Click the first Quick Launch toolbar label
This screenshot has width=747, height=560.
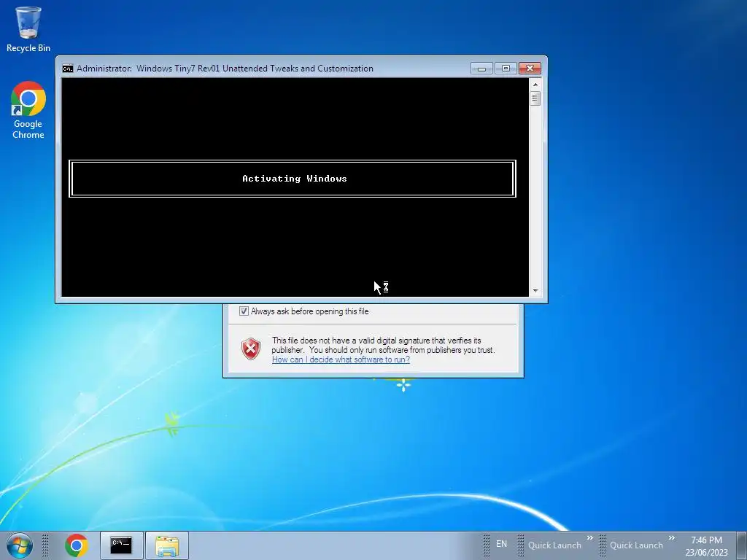(554, 545)
